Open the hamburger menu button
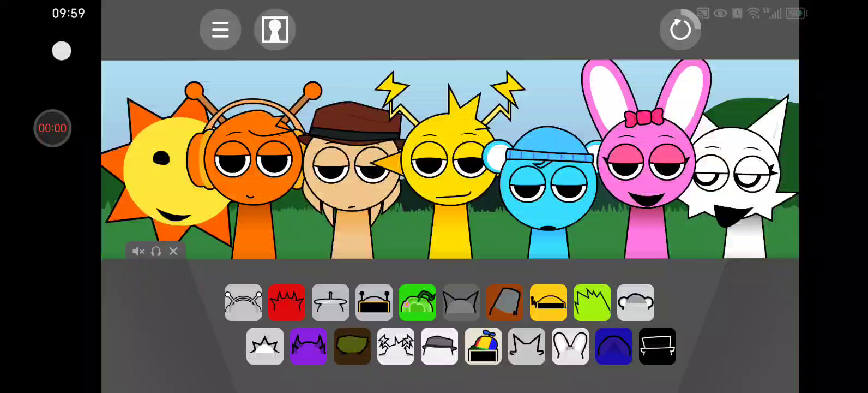Image resolution: width=868 pixels, height=393 pixels. pyautogui.click(x=220, y=29)
